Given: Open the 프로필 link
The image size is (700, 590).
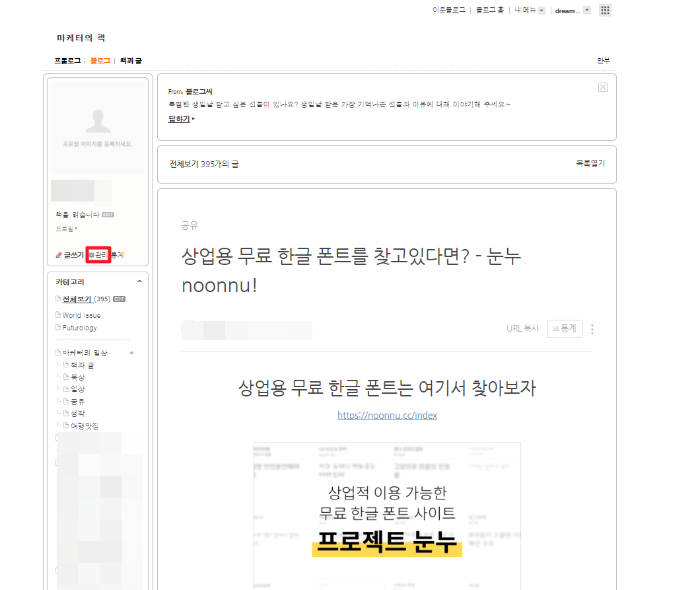Looking at the screenshot, I should [x=65, y=229].
